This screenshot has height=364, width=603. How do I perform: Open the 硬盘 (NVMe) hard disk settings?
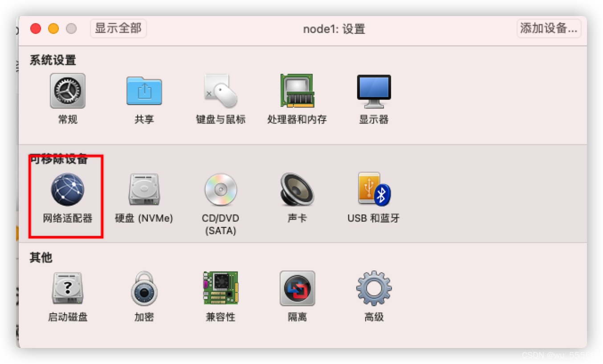tap(144, 190)
